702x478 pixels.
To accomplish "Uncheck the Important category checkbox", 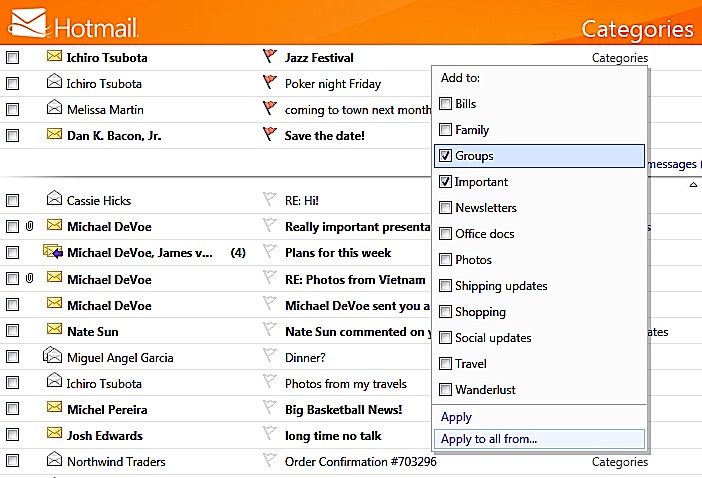I will [x=446, y=182].
